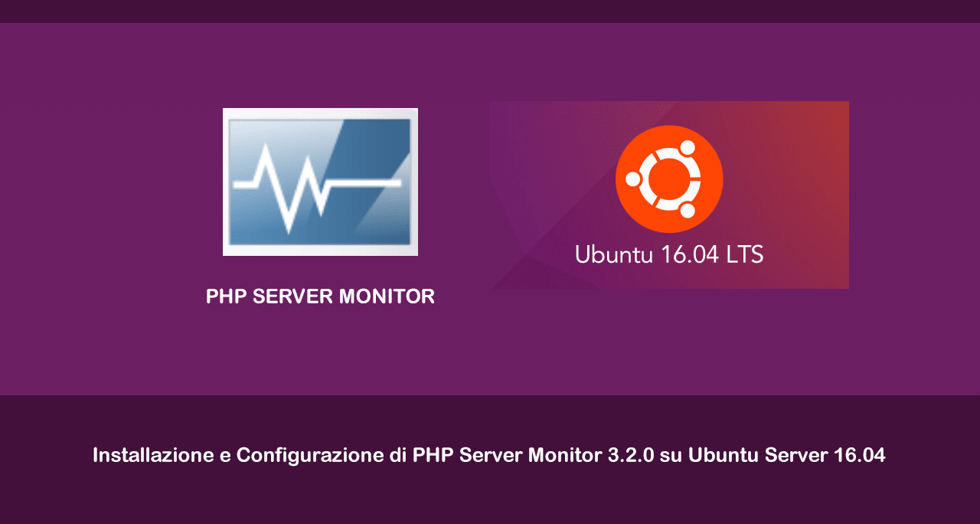The height and width of the screenshot is (524, 980).
Task: Click version number "3.2.0" in the caption
Action: tap(630, 455)
